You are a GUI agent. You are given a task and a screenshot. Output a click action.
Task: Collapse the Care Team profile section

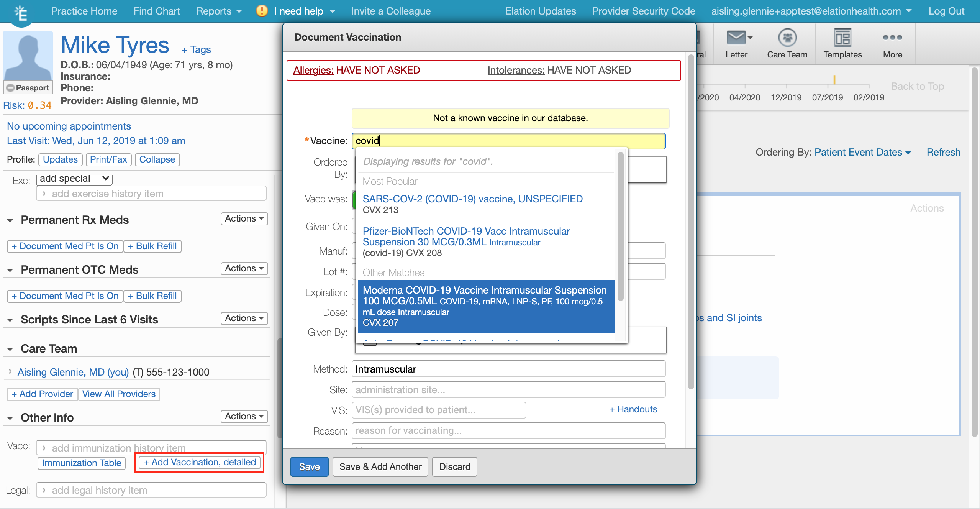10,349
